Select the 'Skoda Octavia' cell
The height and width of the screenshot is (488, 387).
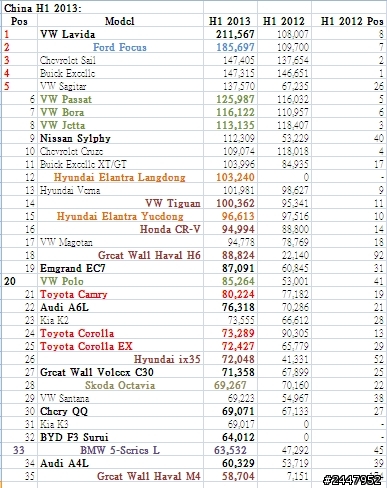[120, 385]
